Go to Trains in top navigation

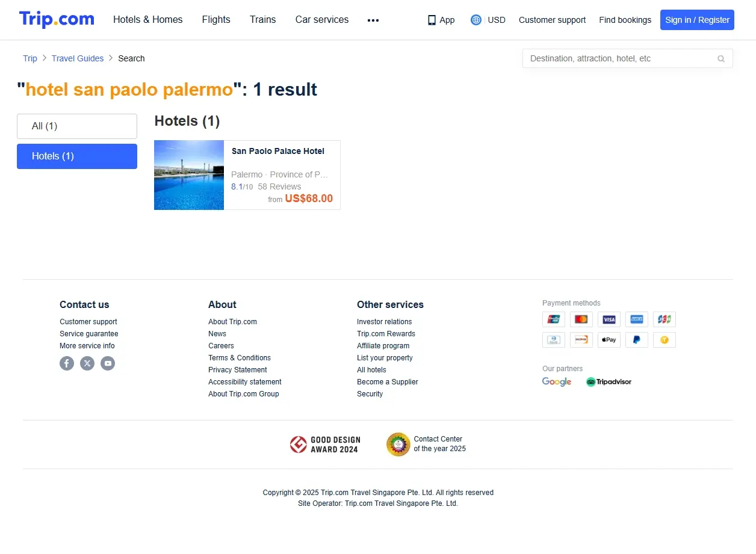point(263,20)
